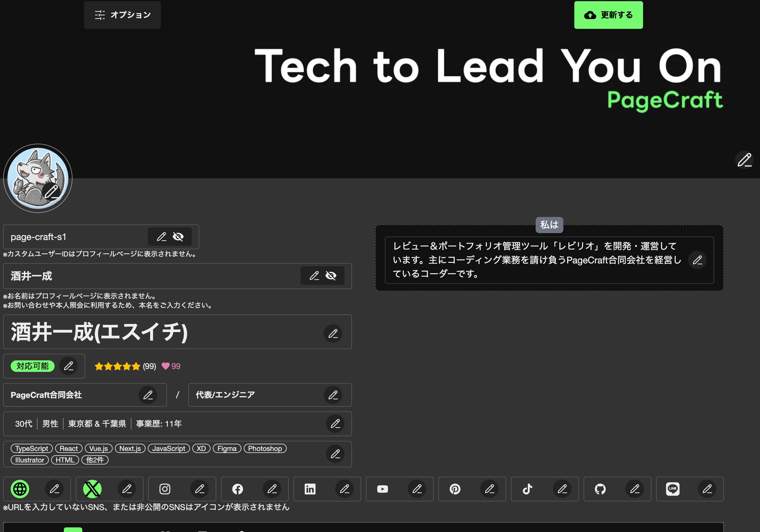Edit the website URL link
Viewport: 760px width, 532px height.
[54, 489]
